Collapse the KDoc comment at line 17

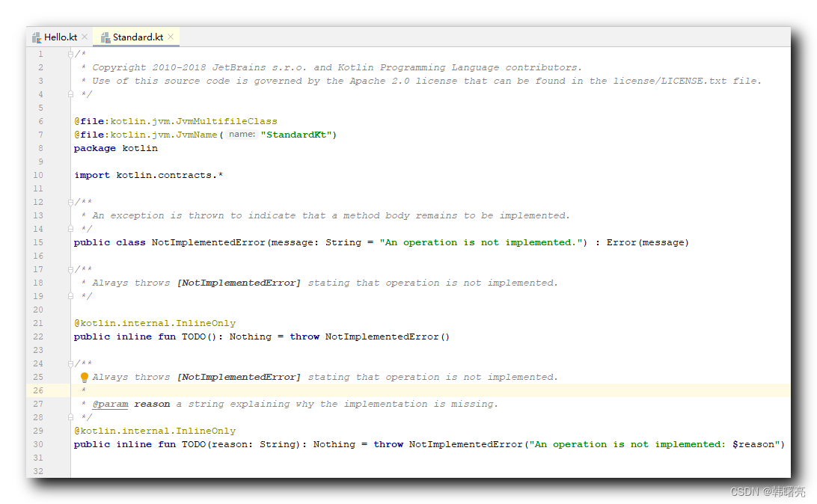(x=70, y=269)
